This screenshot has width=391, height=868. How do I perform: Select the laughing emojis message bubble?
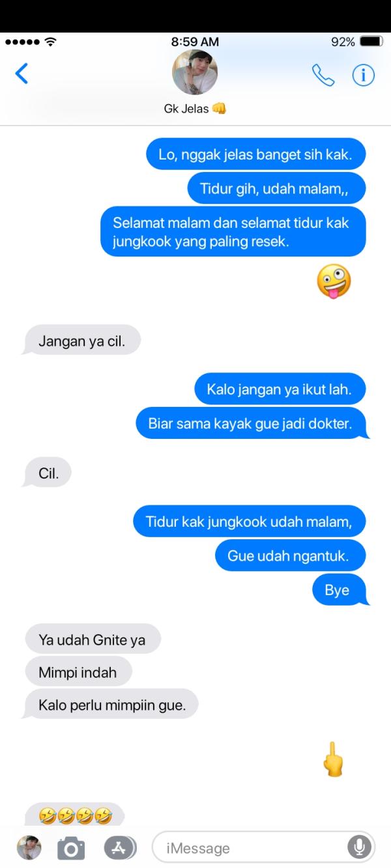(74, 815)
